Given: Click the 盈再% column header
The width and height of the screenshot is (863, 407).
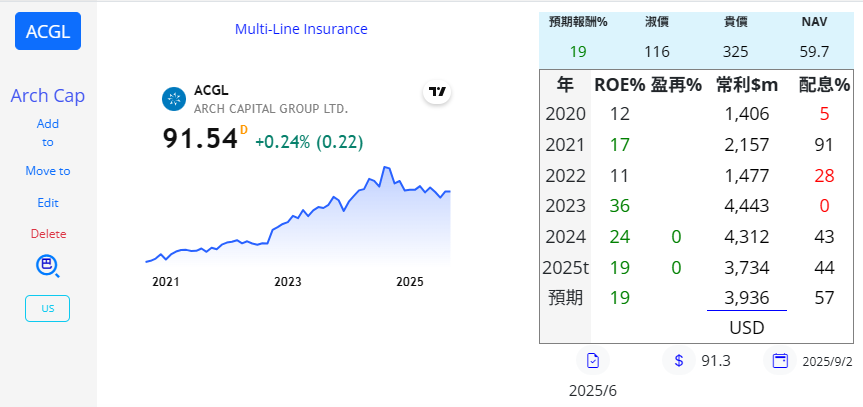Looking at the screenshot, I should coord(676,85).
